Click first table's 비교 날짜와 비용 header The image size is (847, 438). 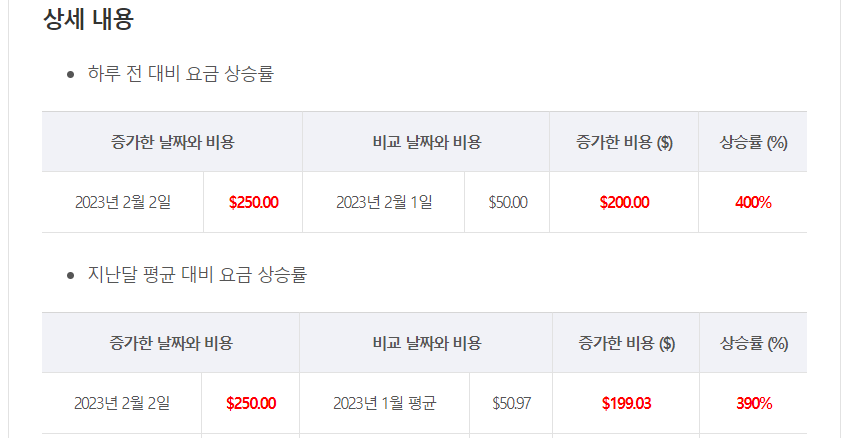pos(426,142)
